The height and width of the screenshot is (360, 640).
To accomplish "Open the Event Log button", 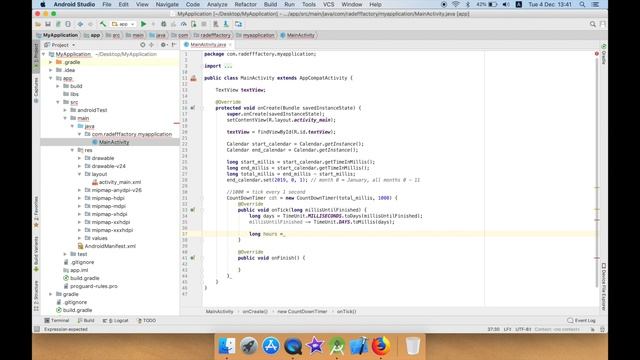I will 581,321.
